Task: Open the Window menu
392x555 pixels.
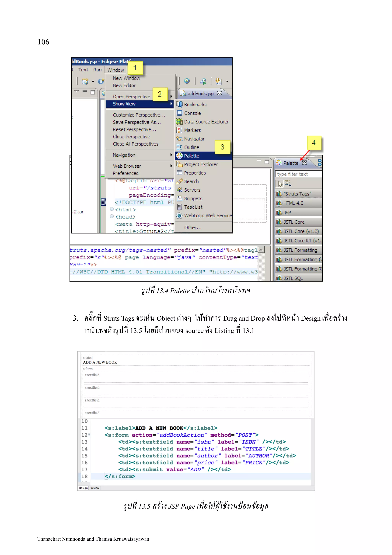Action: click(115, 70)
